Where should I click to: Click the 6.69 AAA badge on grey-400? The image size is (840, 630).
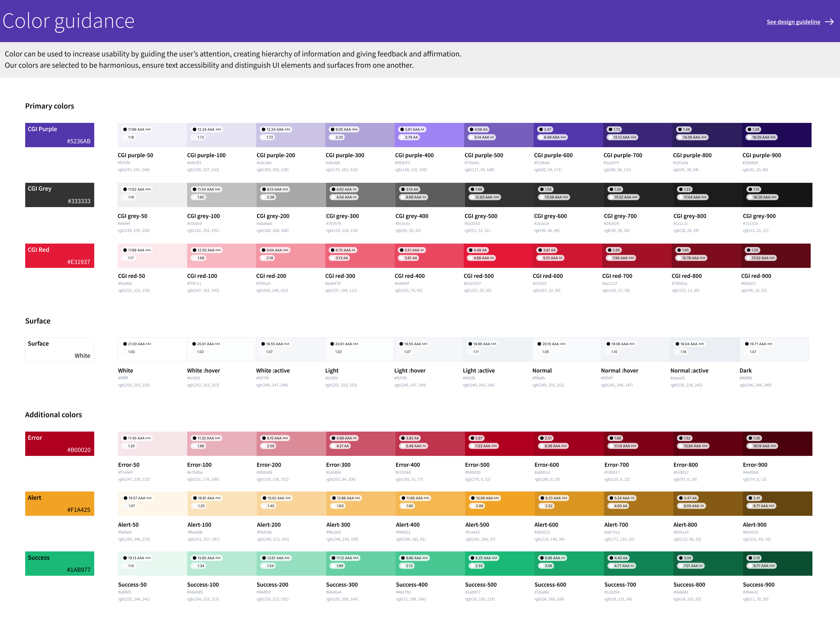[x=414, y=197]
